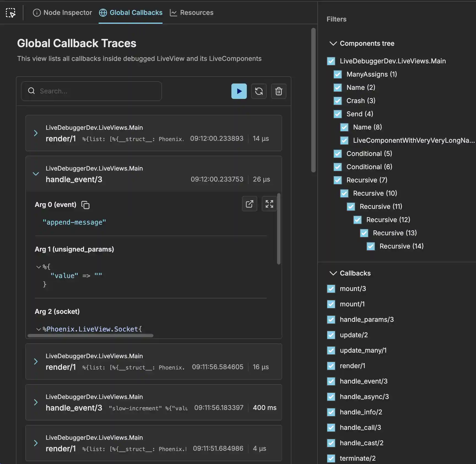The image size is (476, 464).
Task: Click the Arg 2 (socket) label
Action: (x=57, y=312)
